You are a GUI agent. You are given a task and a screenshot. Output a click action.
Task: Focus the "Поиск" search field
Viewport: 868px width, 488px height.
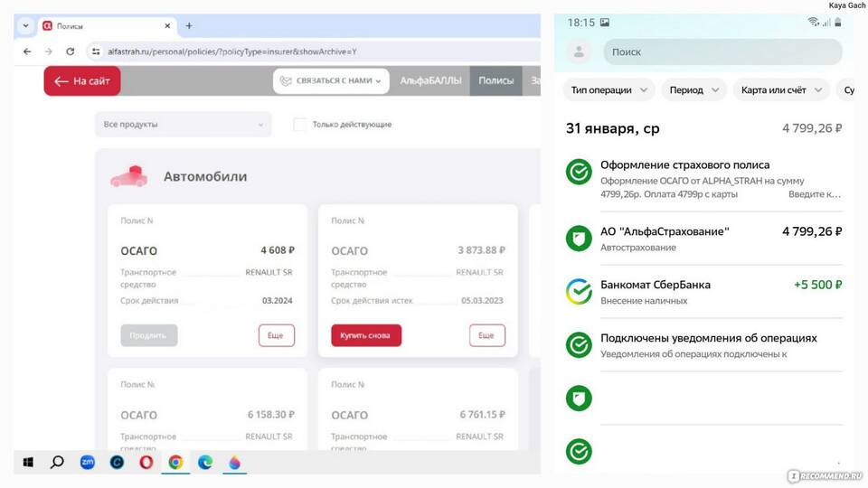click(722, 52)
